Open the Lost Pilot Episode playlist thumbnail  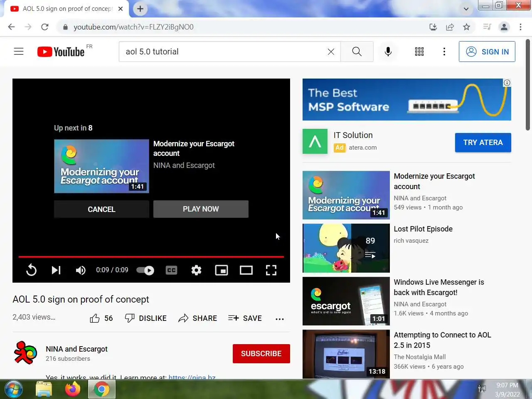(346, 248)
